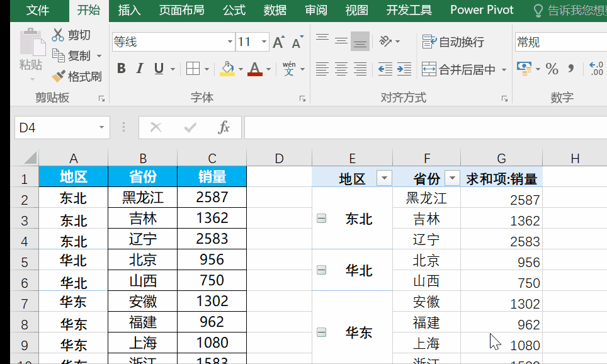The height and width of the screenshot is (364, 607).
Task: Decrease font size with small A icon
Action: [297, 42]
